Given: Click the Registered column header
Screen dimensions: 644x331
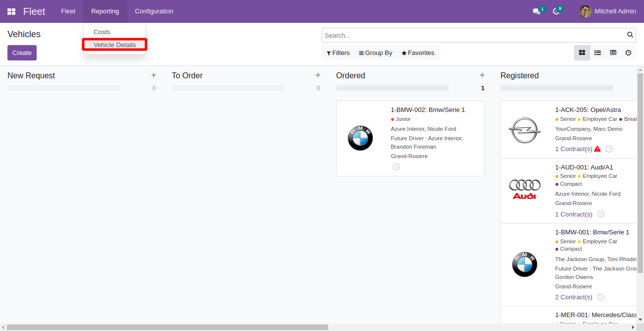Looking at the screenshot, I should [519, 75].
